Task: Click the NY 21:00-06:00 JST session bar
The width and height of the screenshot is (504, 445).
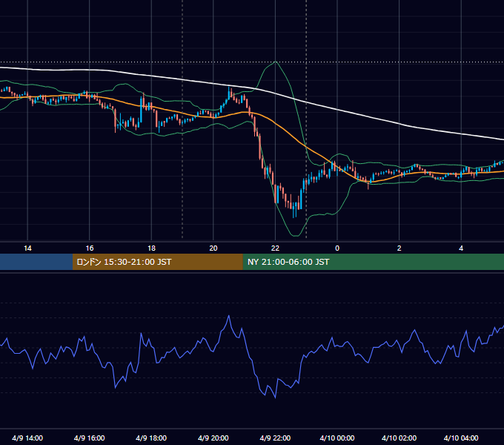Action: coord(373,262)
